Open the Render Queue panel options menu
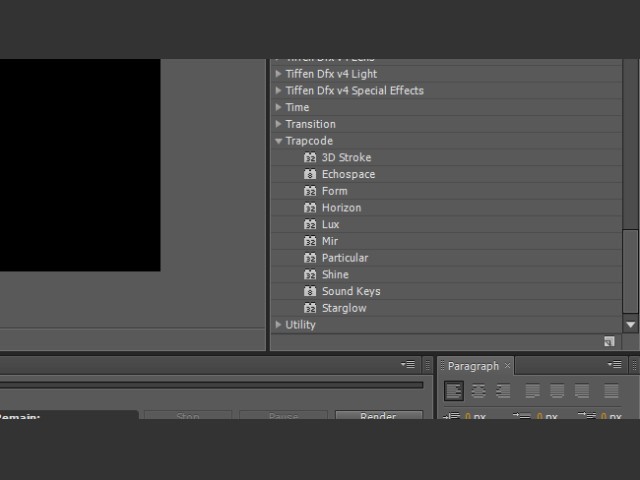This screenshot has width=640, height=480. click(408, 364)
